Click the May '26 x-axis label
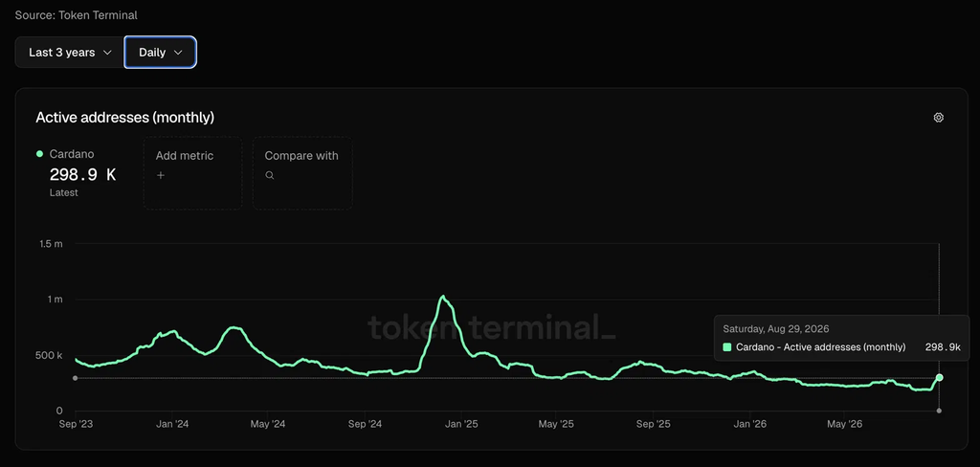 (844, 425)
